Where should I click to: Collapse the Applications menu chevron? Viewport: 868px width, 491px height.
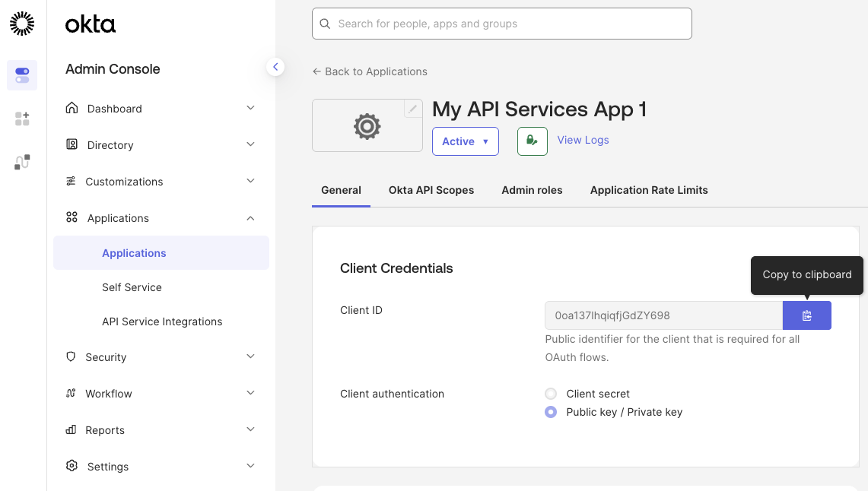point(251,218)
